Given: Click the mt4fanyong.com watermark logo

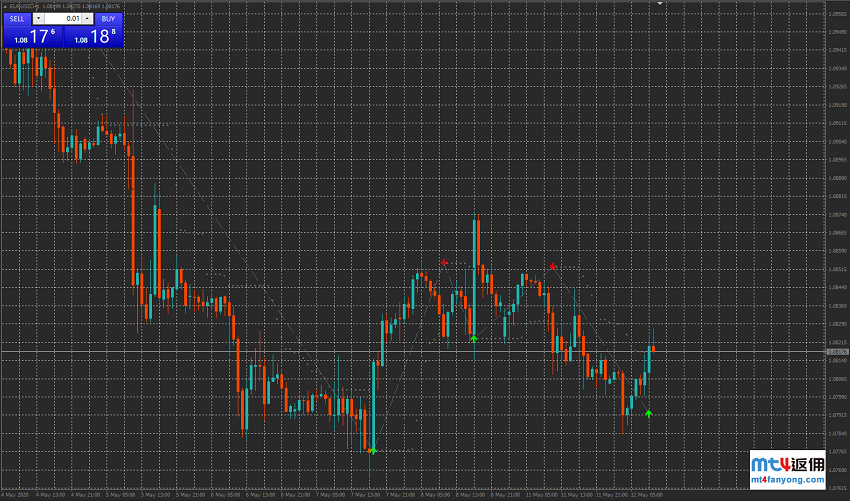Looking at the screenshot, I should tap(798, 470).
